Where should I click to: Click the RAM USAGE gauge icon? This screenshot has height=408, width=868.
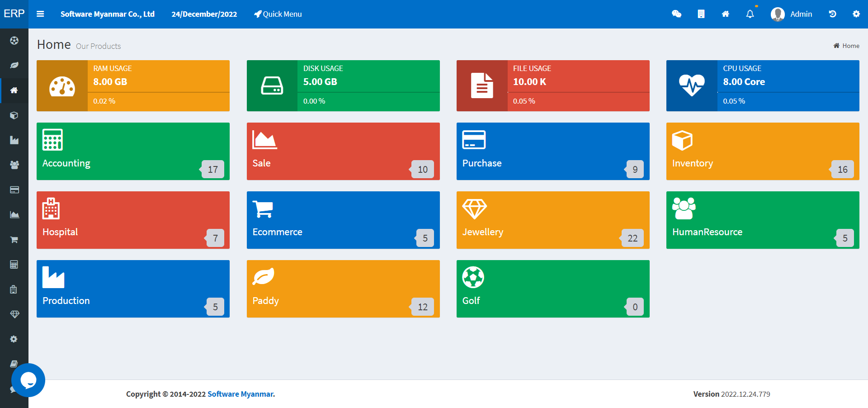(62, 86)
